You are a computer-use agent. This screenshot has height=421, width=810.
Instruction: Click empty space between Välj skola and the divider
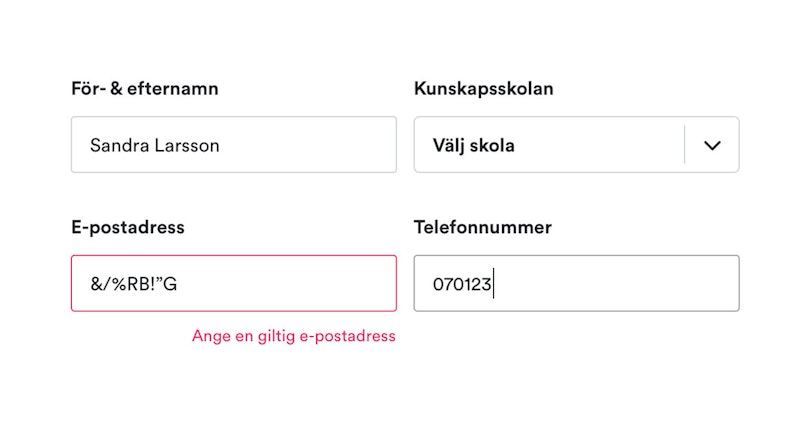(600, 145)
